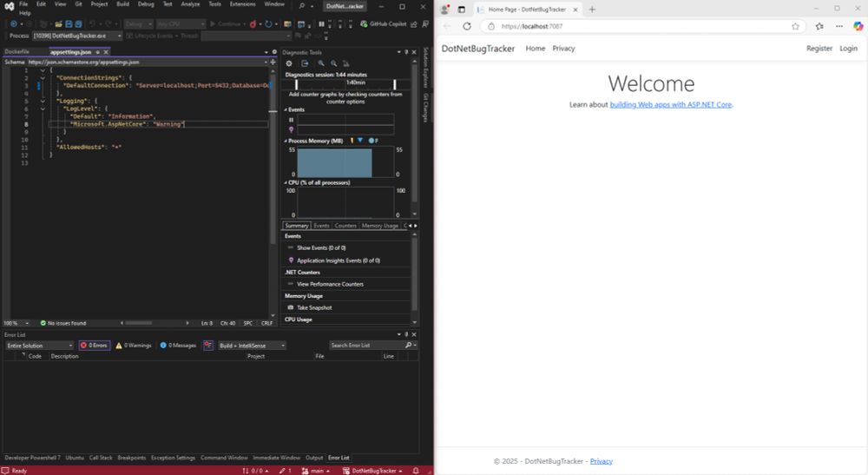Switch to the Counters tab in Diagnostic Tools
This screenshot has height=475, width=868.
tap(345, 226)
